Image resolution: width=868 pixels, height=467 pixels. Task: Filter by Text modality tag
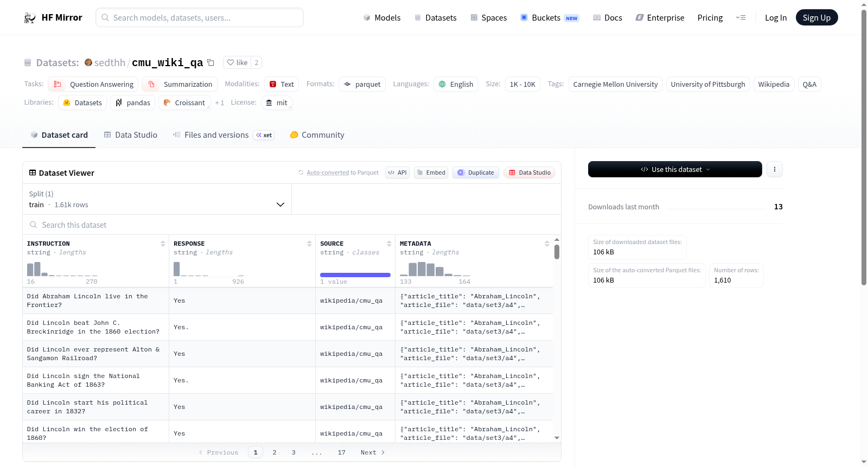point(282,84)
